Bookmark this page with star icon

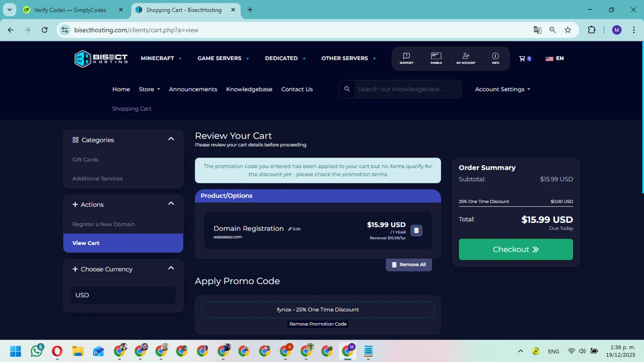(x=568, y=30)
